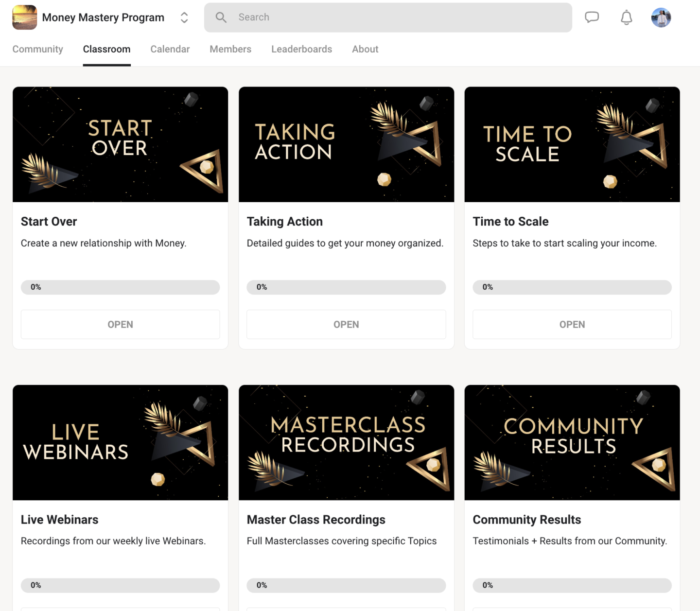Open the Masterclass Recordings thumbnail

click(x=346, y=442)
